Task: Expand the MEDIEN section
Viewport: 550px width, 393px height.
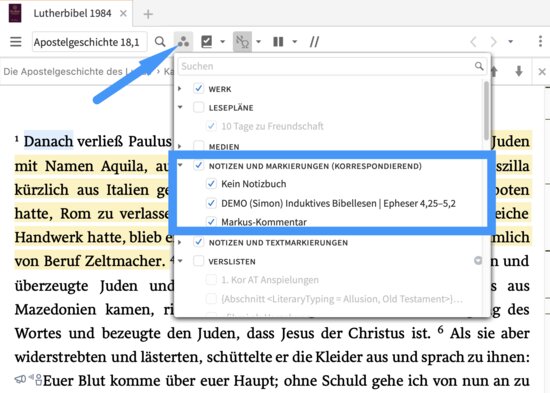Action: pyautogui.click(x=180, y=146)
